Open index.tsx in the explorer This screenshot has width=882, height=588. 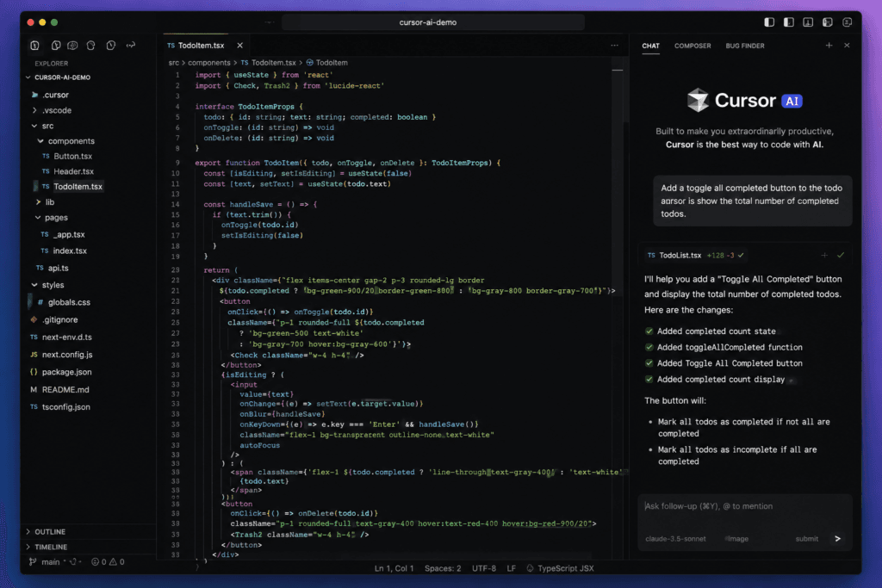70,251
